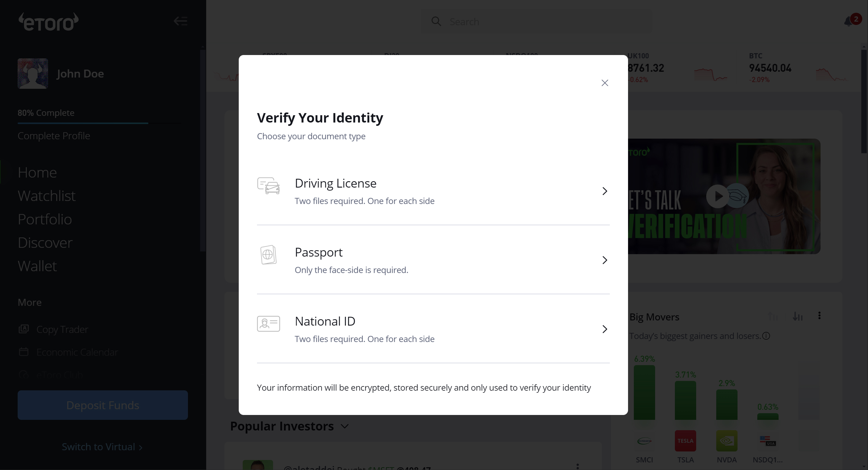Viewport: 868px width, 470px height.
Task: Open Big Movers three-dot options menu
Action: coord(819,316)
